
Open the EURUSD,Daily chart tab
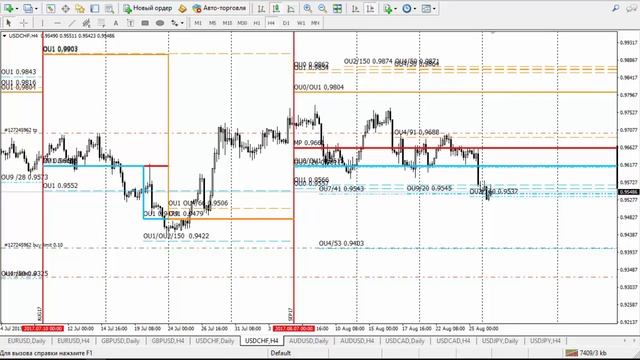[27, 340]
